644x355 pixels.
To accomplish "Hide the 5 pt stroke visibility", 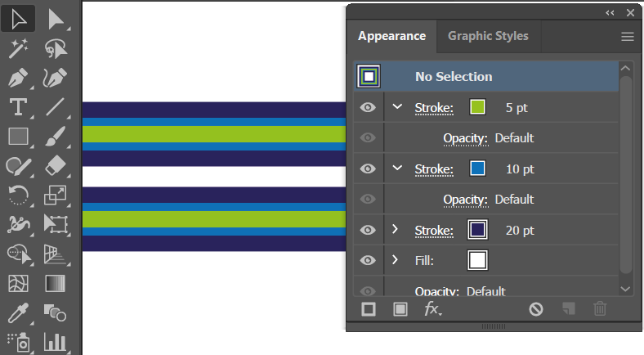I will point(368,108).
